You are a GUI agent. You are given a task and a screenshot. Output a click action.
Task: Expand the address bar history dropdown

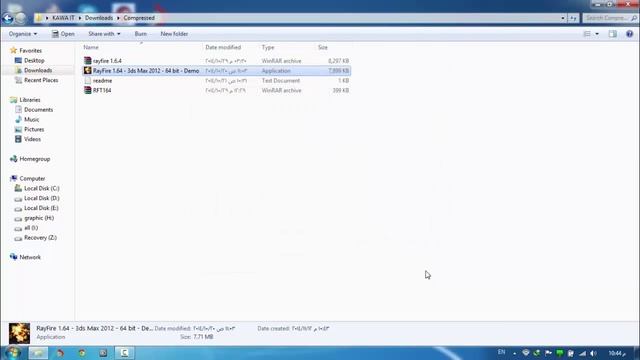click(563, 18)
